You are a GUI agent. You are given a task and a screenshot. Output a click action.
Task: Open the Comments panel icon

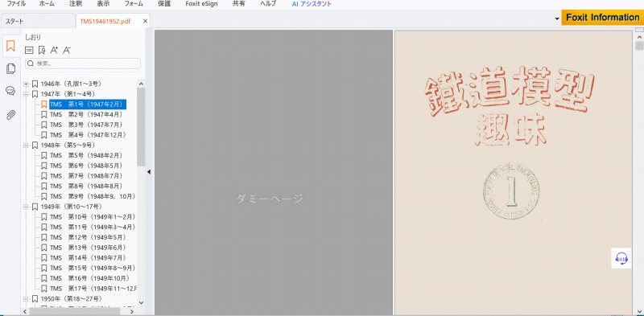click(x=10, y=91)
